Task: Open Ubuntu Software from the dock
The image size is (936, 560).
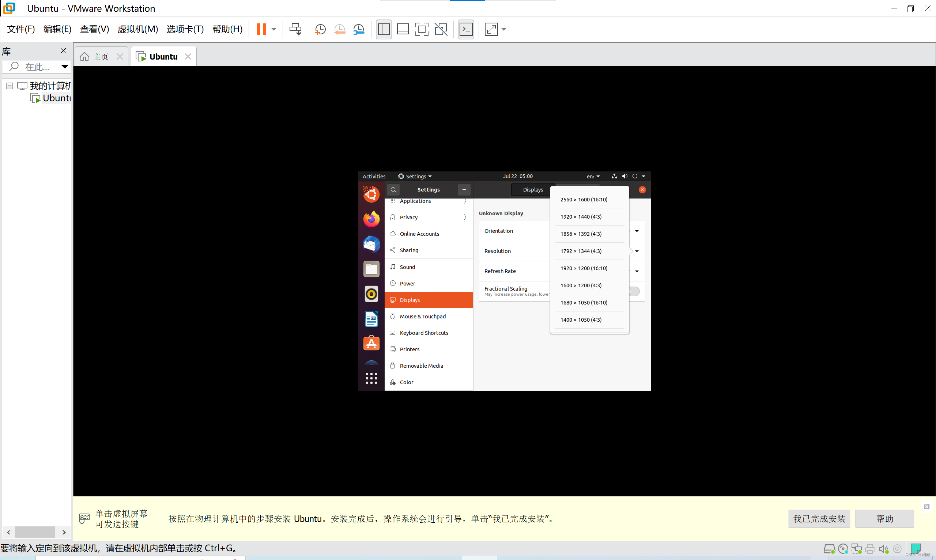Action: (371, 343)
